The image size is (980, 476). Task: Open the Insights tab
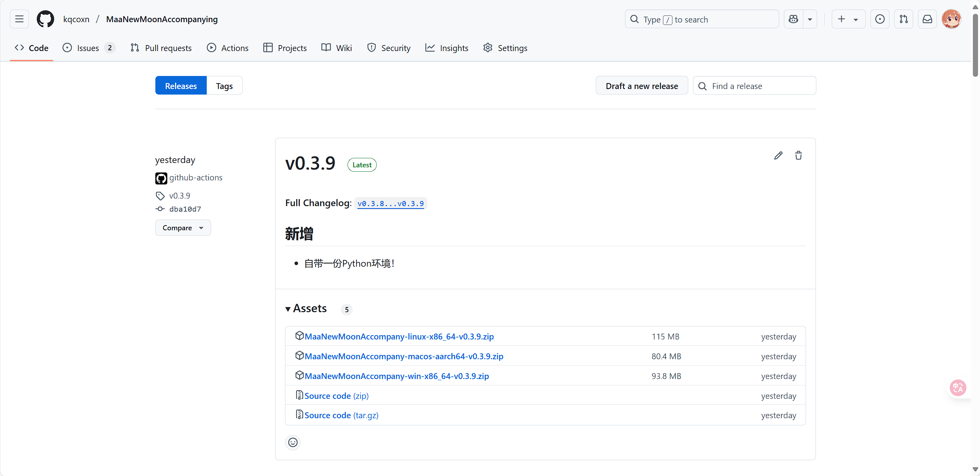(447, 48)
